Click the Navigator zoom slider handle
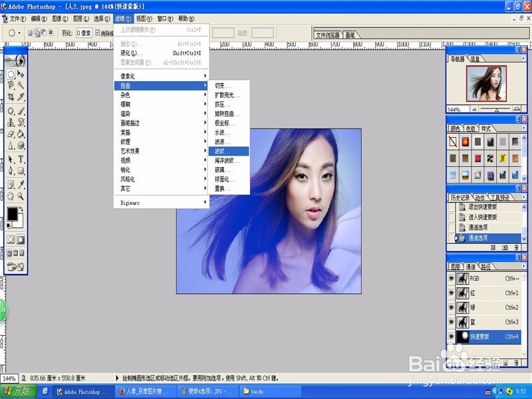532x399 pixels. pos(496,110)
